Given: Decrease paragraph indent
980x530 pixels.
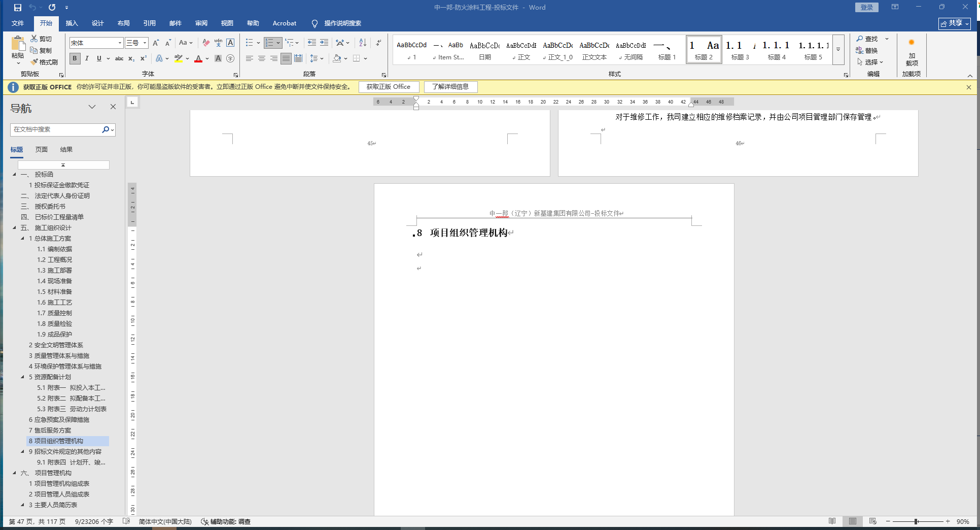Looking at the screenshot, I should click(311, 43).
